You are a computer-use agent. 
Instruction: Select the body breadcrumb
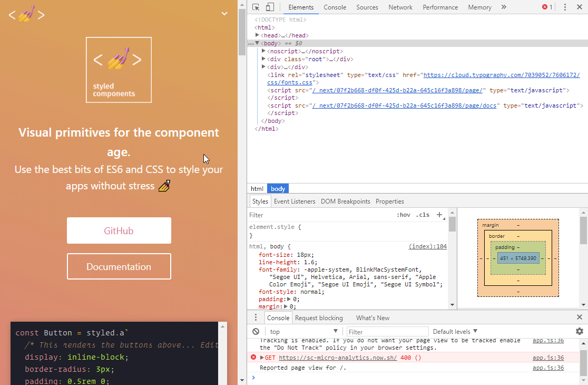278,188
